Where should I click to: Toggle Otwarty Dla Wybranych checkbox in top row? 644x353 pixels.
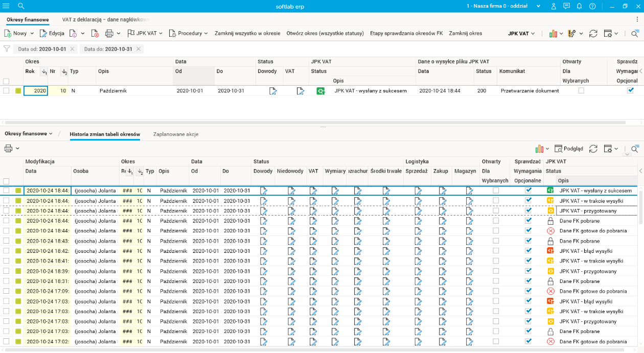coord(581,90)
